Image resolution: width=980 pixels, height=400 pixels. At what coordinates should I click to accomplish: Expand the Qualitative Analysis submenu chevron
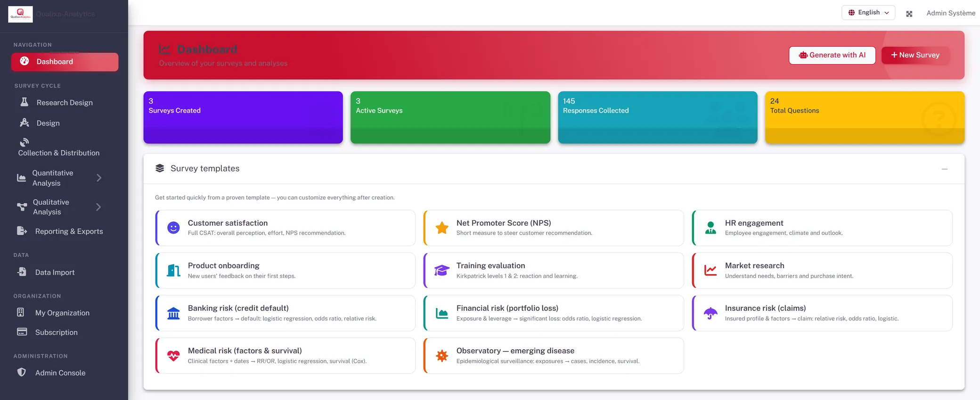[98, 207]
